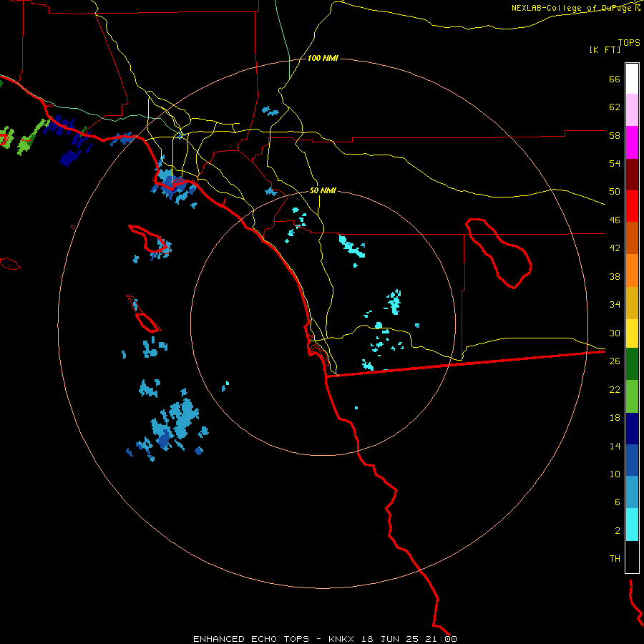Screen dimensions: 644x644
Task: Click the legend value '66'
Action: click(615, 79)
